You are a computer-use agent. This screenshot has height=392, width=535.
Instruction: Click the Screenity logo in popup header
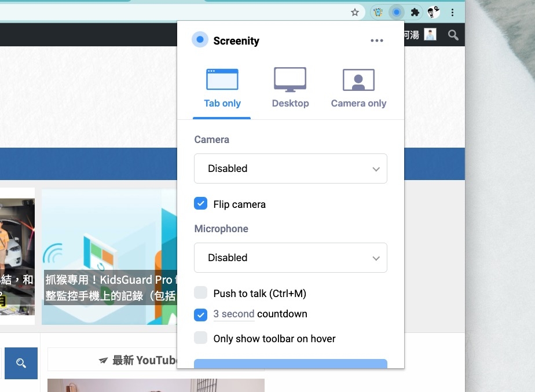[x=200, y=39]
